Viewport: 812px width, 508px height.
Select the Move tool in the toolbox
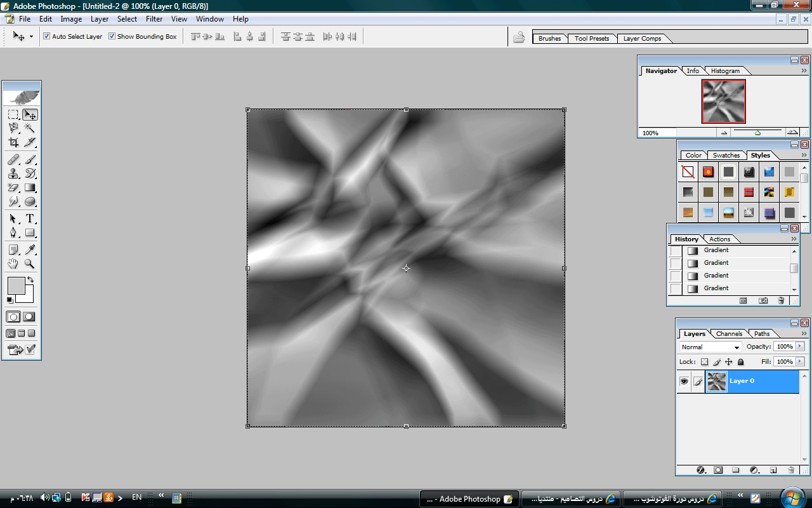coord(30,115)
